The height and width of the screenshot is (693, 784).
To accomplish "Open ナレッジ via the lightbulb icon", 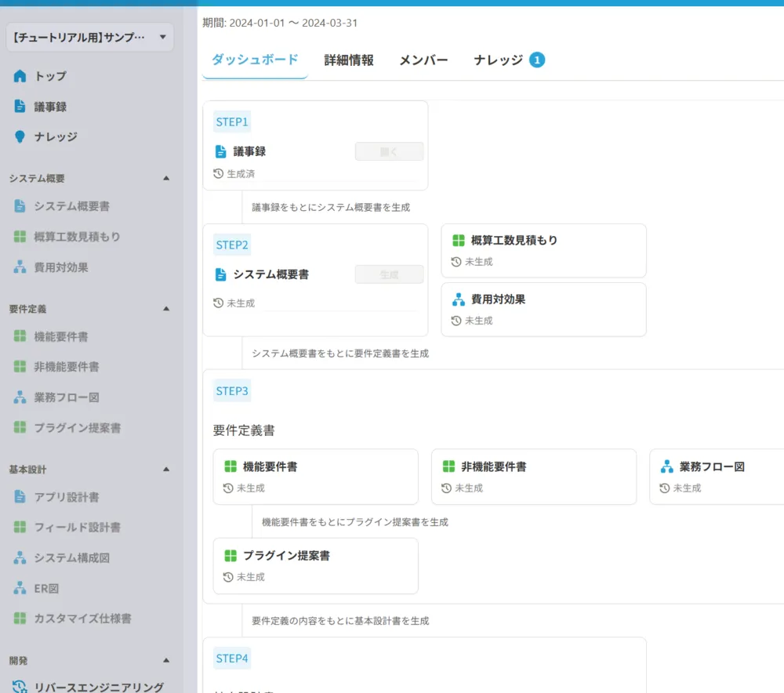I will 20,136.
